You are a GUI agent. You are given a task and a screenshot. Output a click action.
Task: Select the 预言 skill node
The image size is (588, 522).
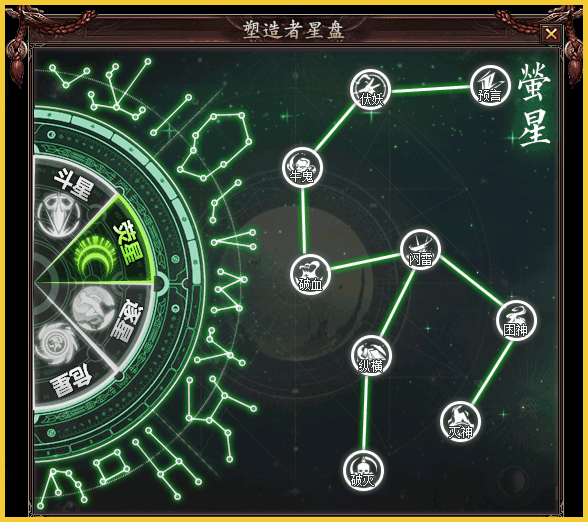490,86
